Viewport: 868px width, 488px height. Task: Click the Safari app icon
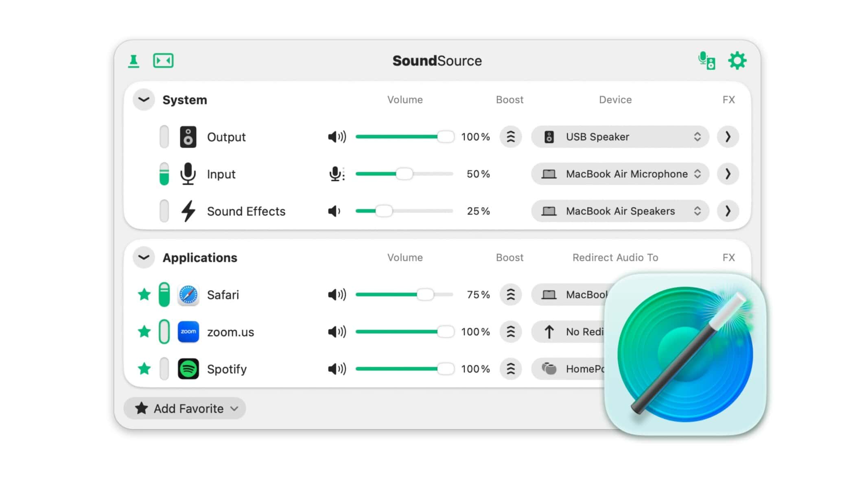pyautogui.click(x=188, y=295)
